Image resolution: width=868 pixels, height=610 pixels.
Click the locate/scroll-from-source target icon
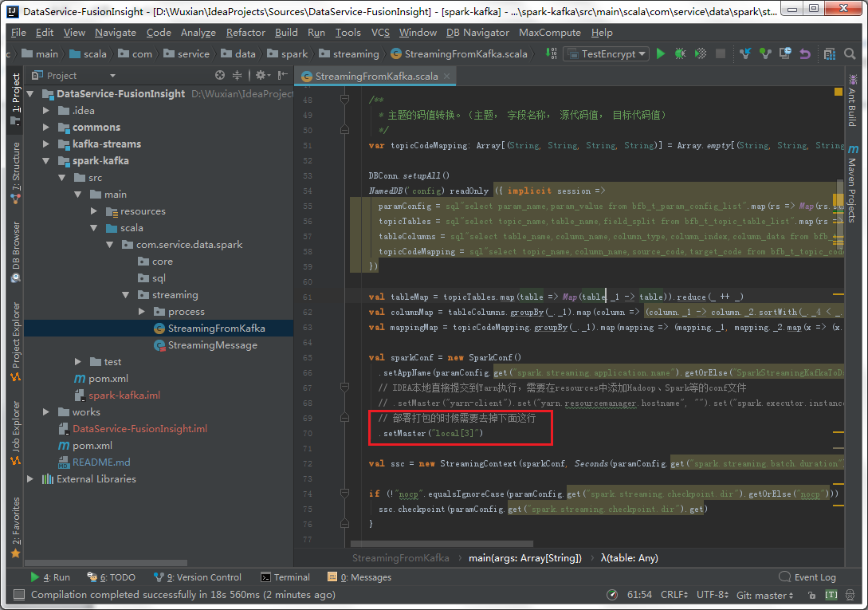point(220,75)
